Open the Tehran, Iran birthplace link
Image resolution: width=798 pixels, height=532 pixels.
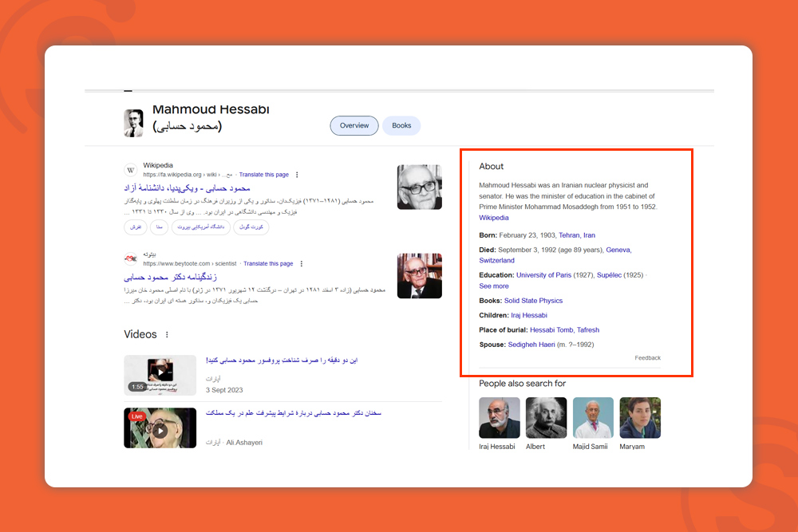(577, 235)
